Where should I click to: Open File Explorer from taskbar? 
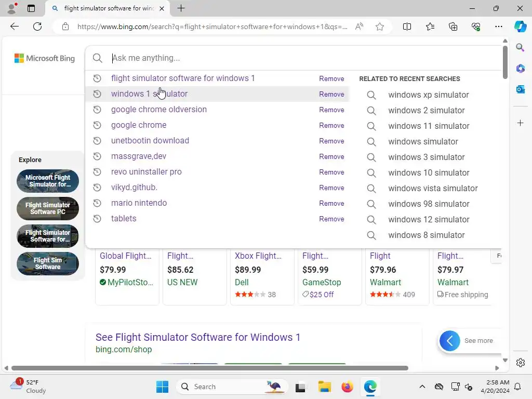(x=324, y=387)
